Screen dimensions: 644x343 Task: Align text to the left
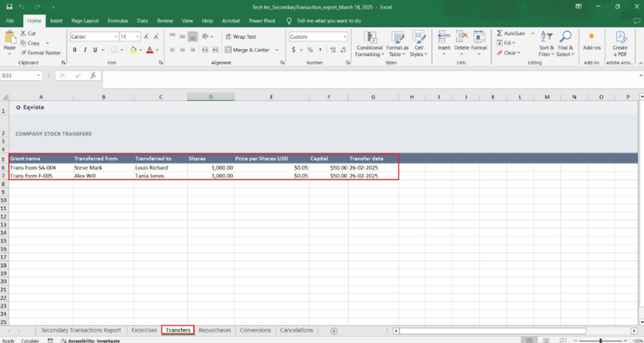[172, 50]
